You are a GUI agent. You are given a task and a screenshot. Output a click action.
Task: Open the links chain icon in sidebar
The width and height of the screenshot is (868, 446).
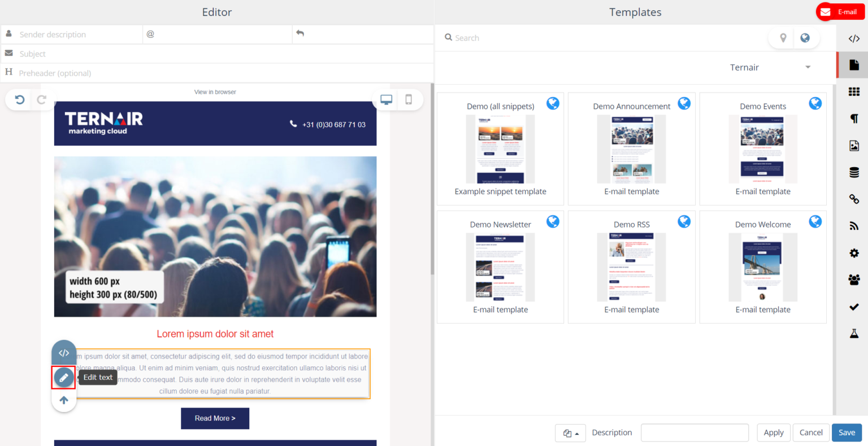click(854, 199)
